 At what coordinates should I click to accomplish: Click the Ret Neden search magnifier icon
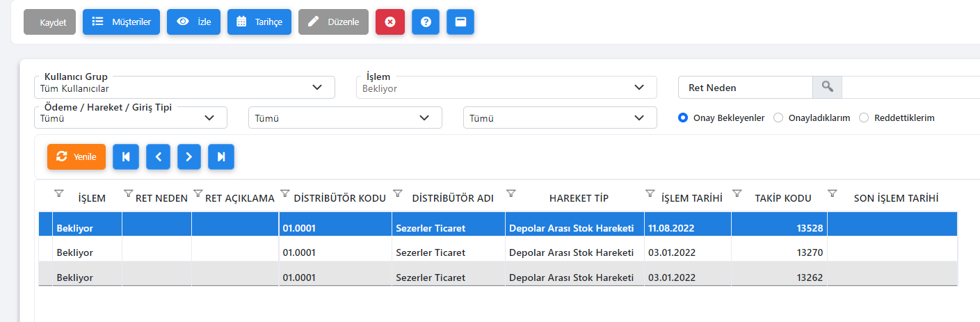(827, 87)
